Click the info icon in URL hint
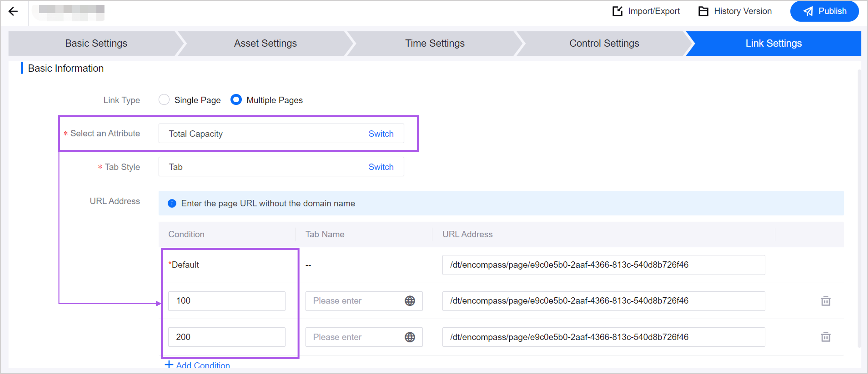 [172, 203]
